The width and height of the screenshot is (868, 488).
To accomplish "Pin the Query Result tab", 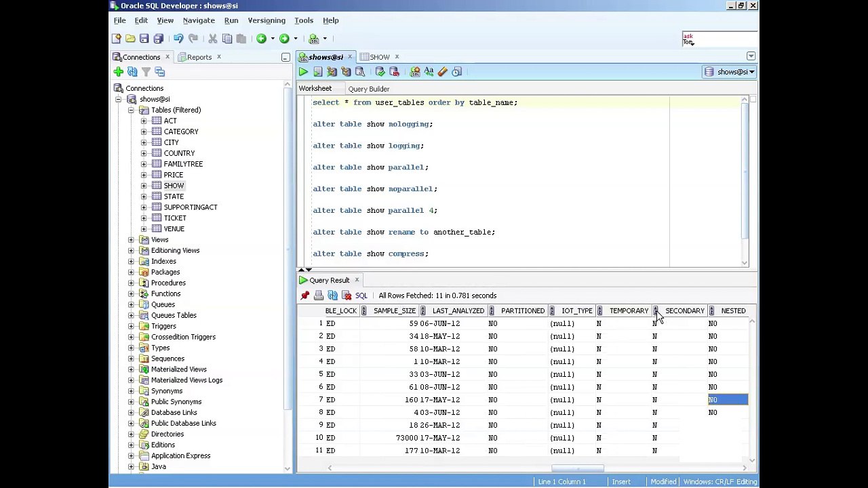I will [x=305, y=296].
